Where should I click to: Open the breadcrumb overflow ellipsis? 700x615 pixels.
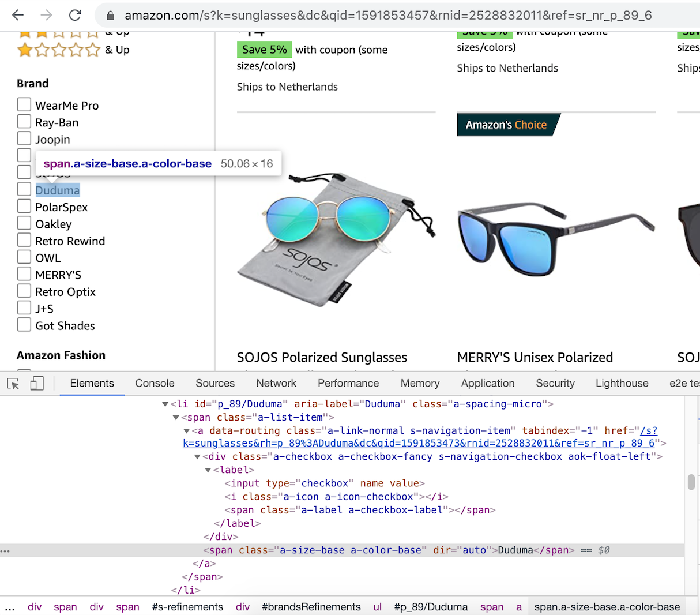tap(10, 607)
